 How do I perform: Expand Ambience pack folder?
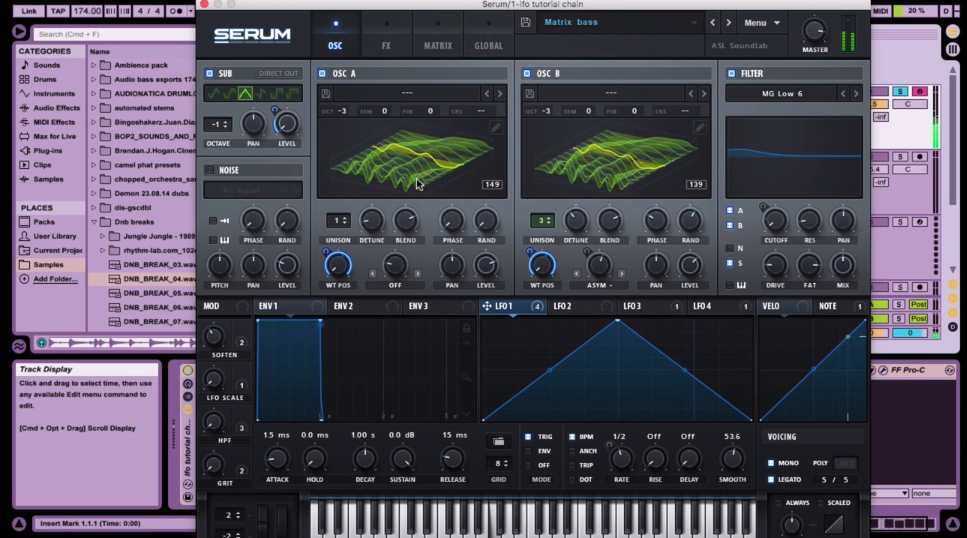point(94,65)
